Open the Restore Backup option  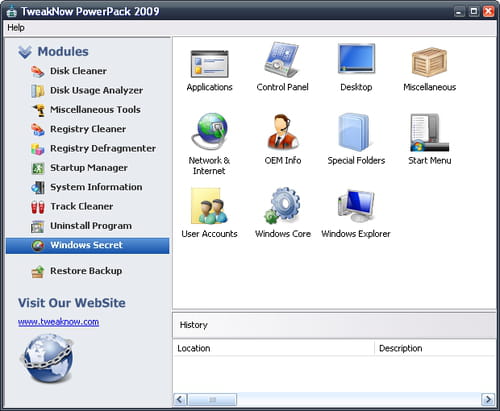[x=86, y=271]
